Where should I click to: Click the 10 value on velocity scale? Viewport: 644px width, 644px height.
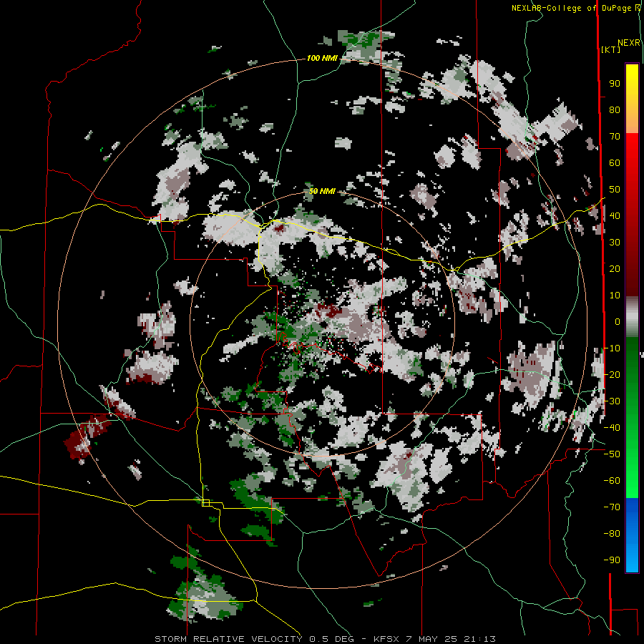(x=615, y=296)
